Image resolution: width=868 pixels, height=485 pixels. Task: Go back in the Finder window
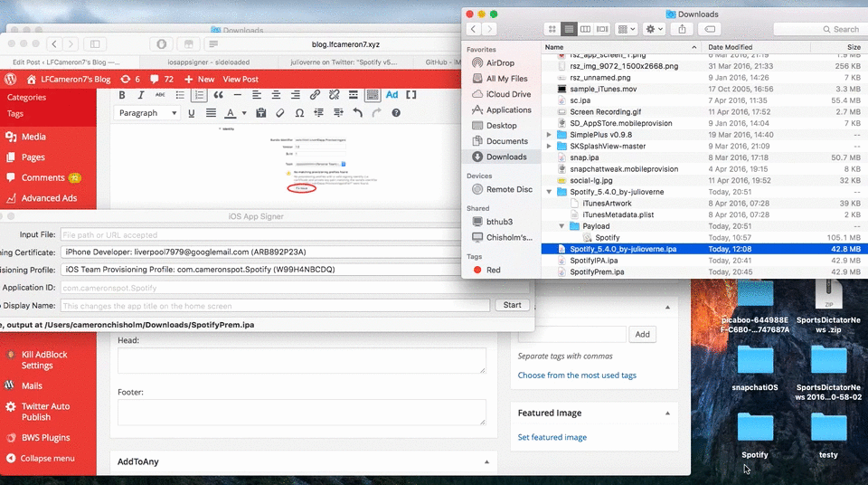[x=473, y=29]
